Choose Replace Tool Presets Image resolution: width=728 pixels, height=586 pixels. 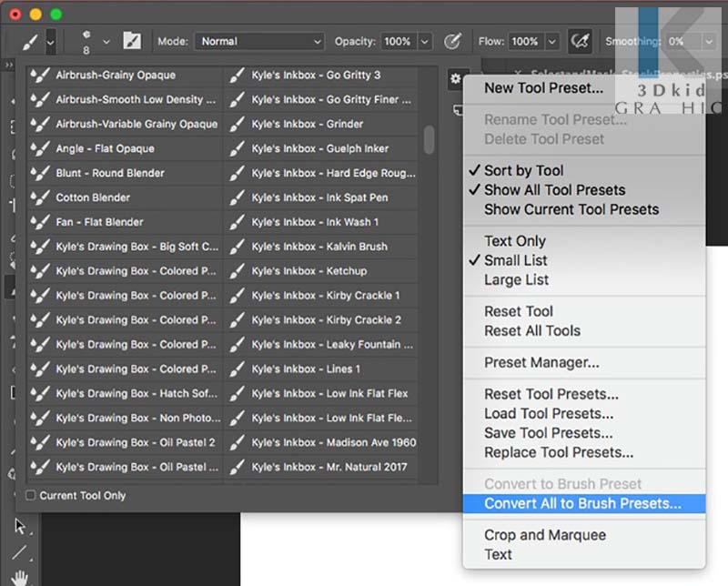(584, 452)
